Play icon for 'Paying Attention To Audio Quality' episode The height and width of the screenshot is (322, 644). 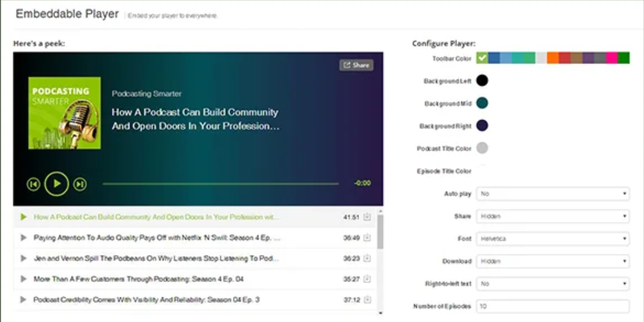[23, 237]
